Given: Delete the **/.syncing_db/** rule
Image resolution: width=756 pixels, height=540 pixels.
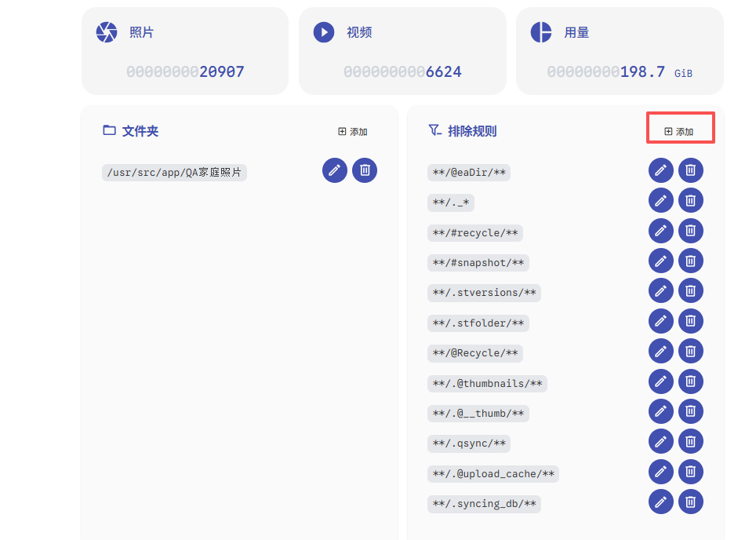Looking at the screenshot, I should click(x=690, y=502).
